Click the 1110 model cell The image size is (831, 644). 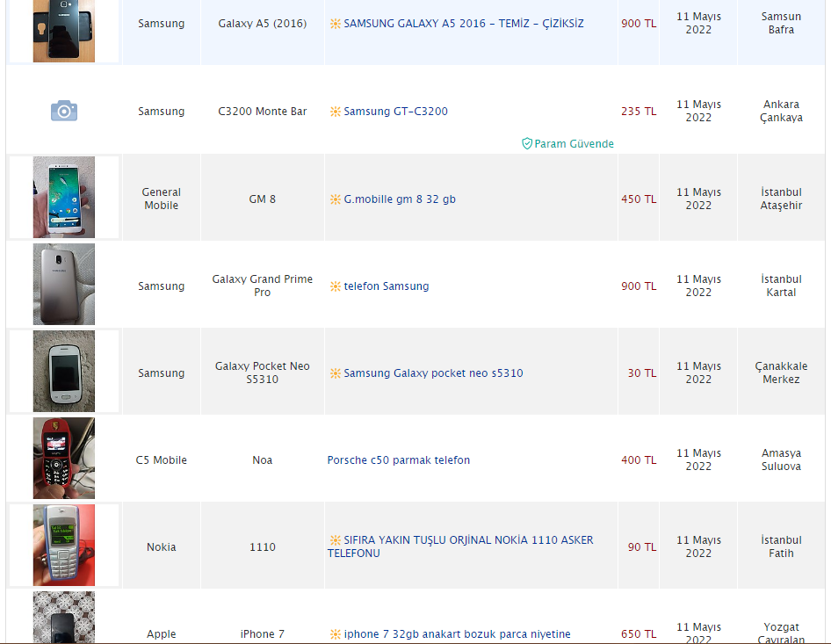coord(263,547)
